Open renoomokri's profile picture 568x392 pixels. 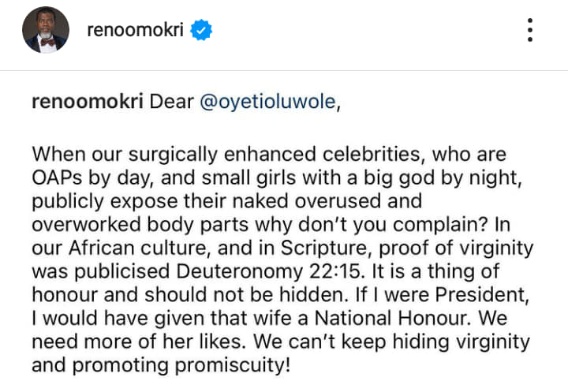pos(45,32)
